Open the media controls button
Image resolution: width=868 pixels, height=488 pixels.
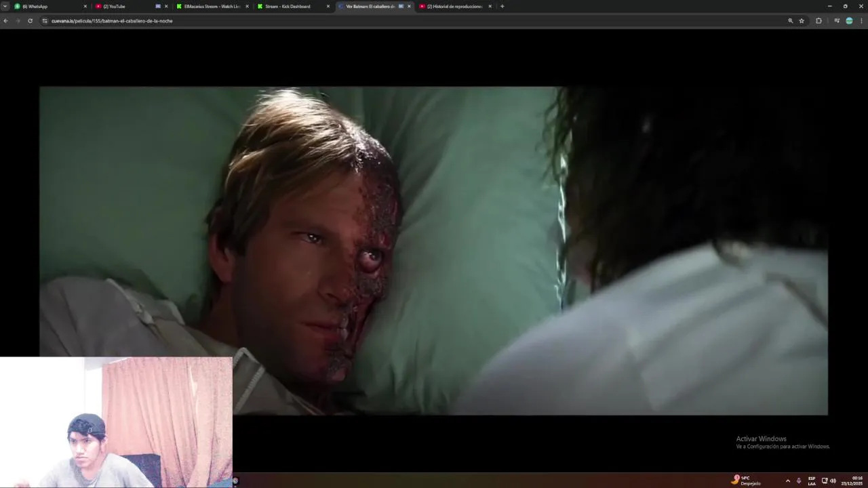[837, 21]
